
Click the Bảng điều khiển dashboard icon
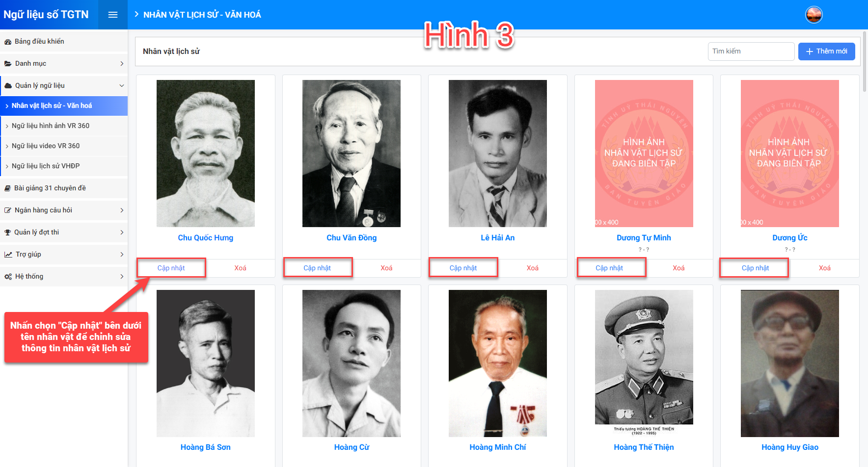[8, 42]
